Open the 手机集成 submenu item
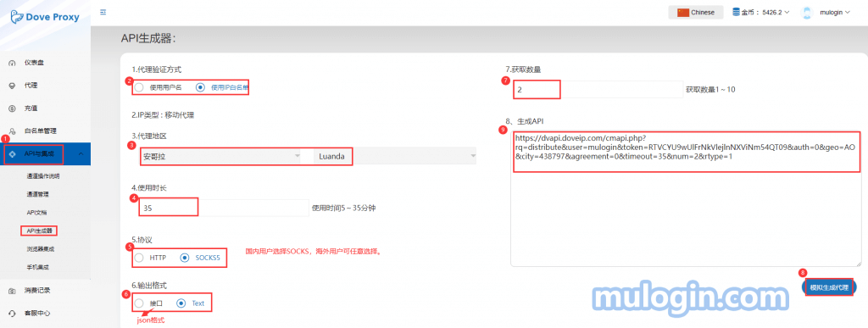 (37, 267)
